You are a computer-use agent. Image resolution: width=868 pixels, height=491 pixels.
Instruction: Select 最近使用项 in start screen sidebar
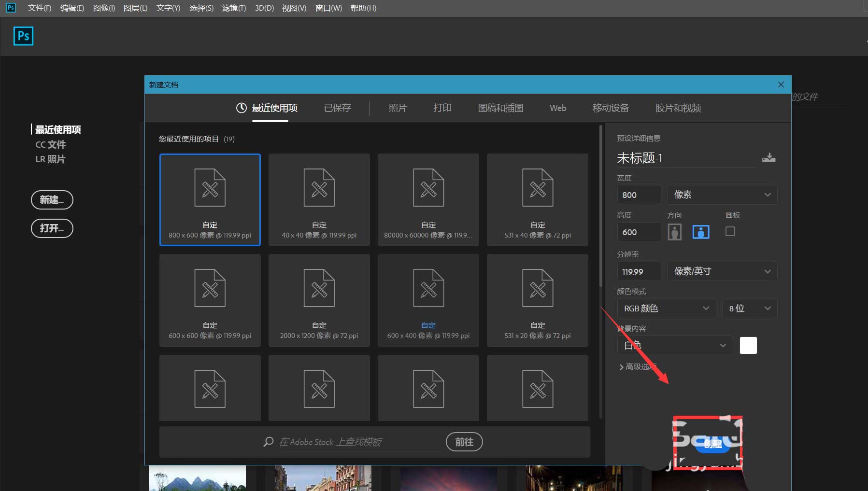click(58, 129)
